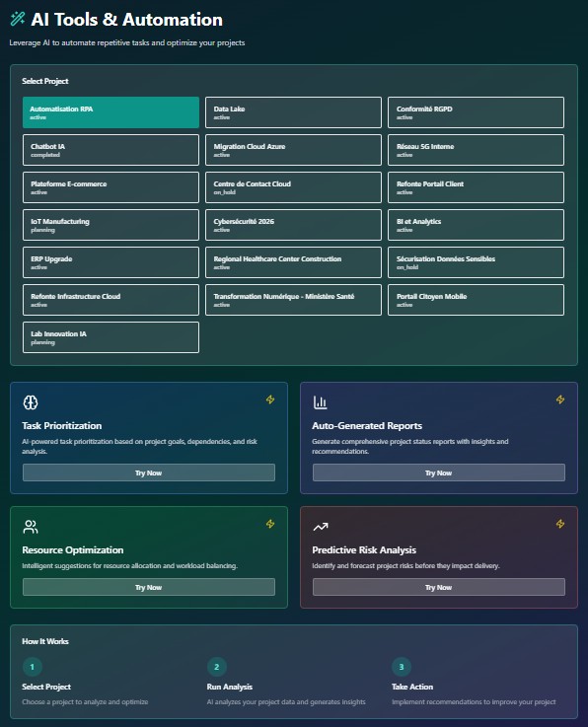Click Try Now under Auto-Generated Reports
This screenshot has width=588, height=727.
pos(439,473)
